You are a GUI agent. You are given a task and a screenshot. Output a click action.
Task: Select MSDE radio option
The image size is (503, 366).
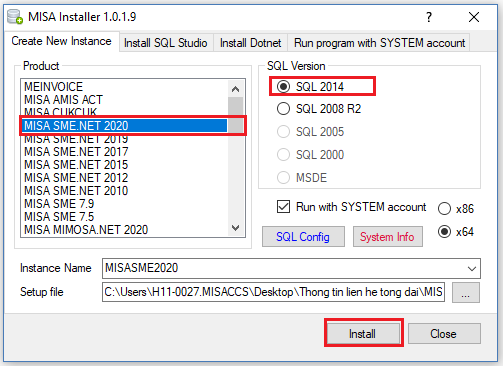pos(283,178)
